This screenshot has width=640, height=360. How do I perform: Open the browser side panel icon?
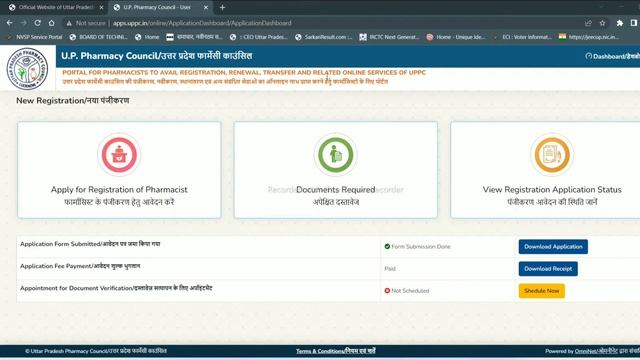click(633, 23)
